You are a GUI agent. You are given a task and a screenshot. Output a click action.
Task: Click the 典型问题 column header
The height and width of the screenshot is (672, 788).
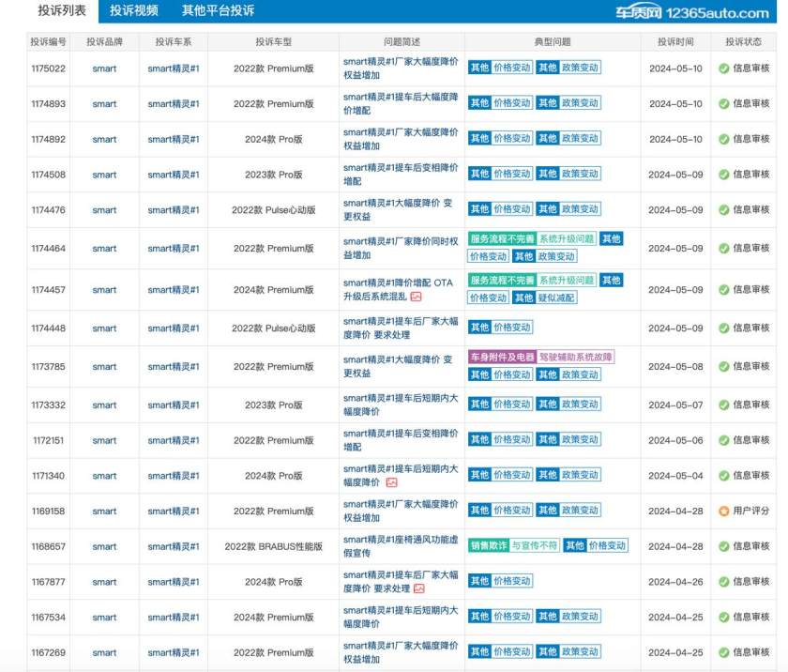553,41
